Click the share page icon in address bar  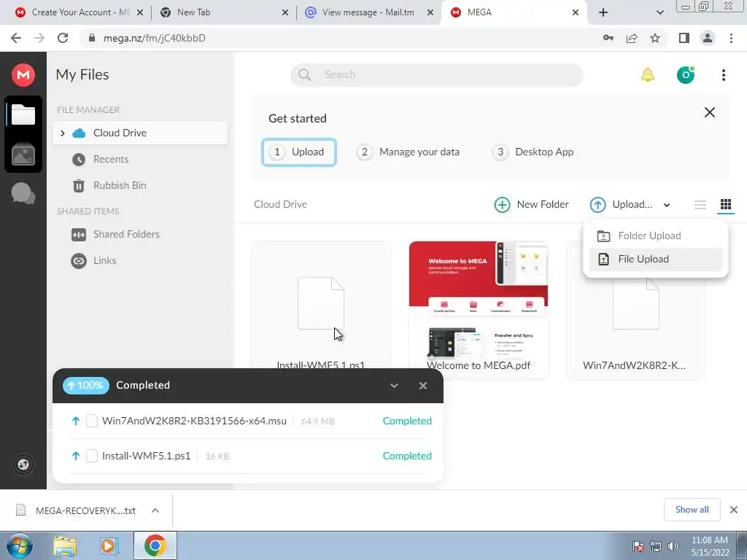tap(632, 38)
